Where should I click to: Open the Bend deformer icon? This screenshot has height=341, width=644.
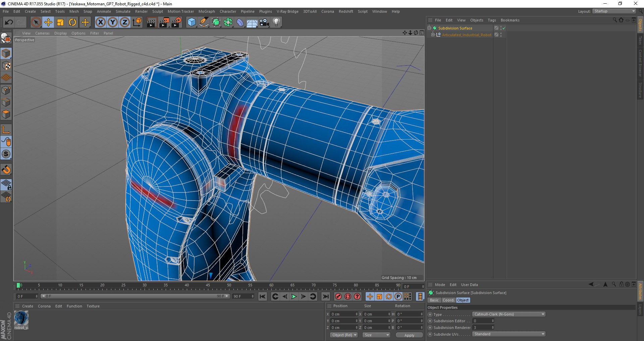coord(240,22)
